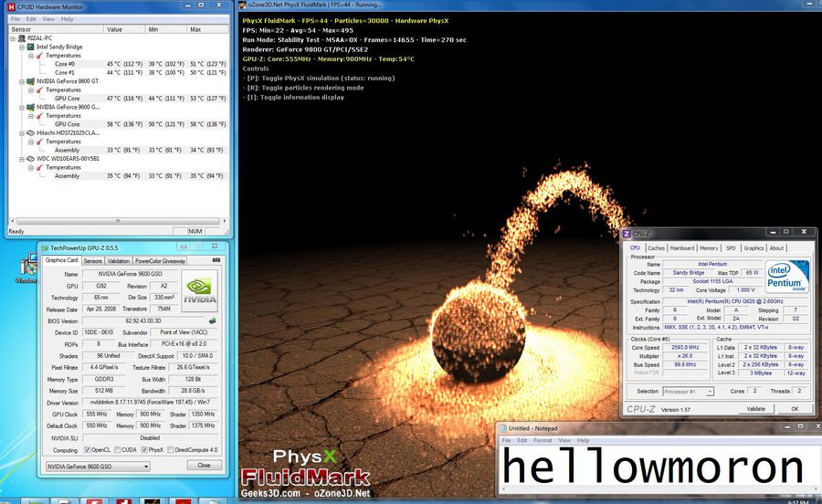Viewport: 822px width, 504px height.
Task: Click the GPU-Z title bar icon
Action: pyautogui.click(x=45, y=247)
